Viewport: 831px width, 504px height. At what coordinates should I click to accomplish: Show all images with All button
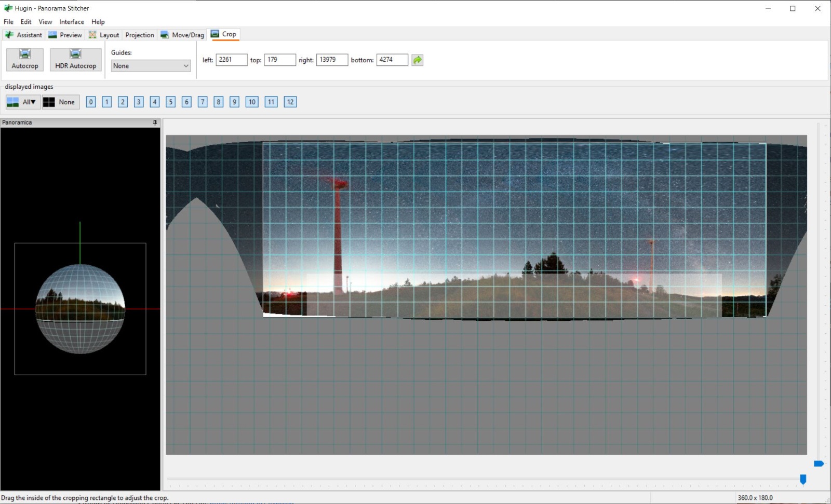[x=23, y=102]
